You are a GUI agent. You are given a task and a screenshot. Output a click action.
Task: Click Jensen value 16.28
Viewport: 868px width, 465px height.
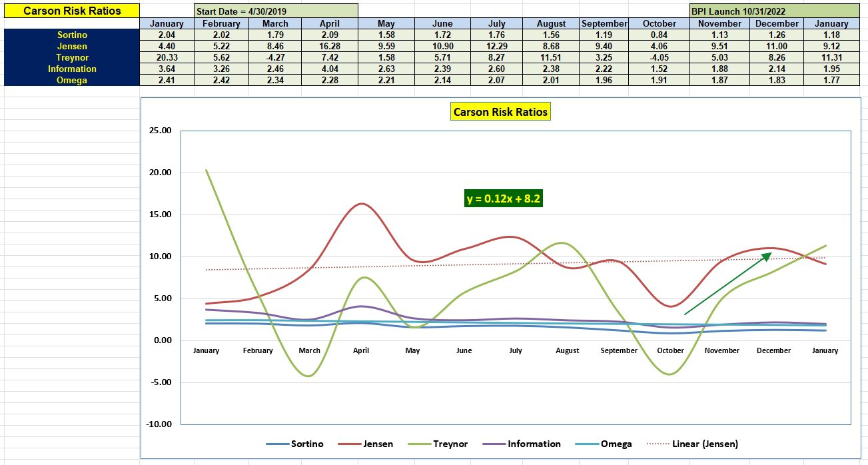coord(330,46)
